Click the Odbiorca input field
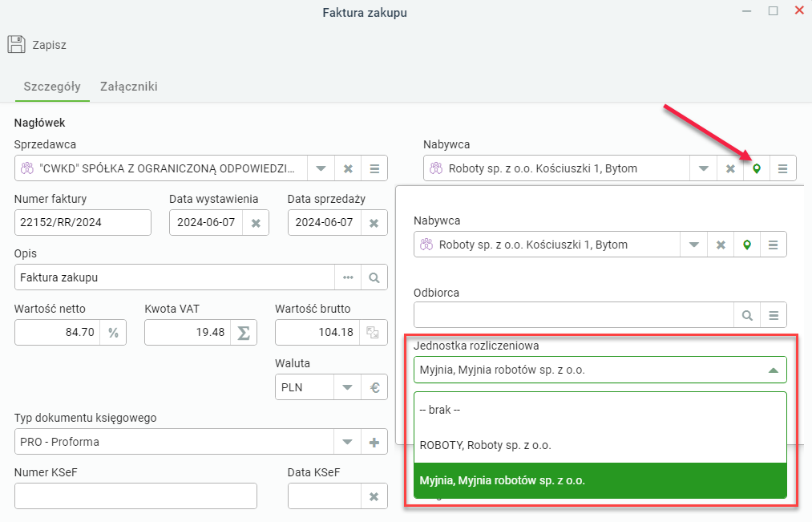 (574, 315)
